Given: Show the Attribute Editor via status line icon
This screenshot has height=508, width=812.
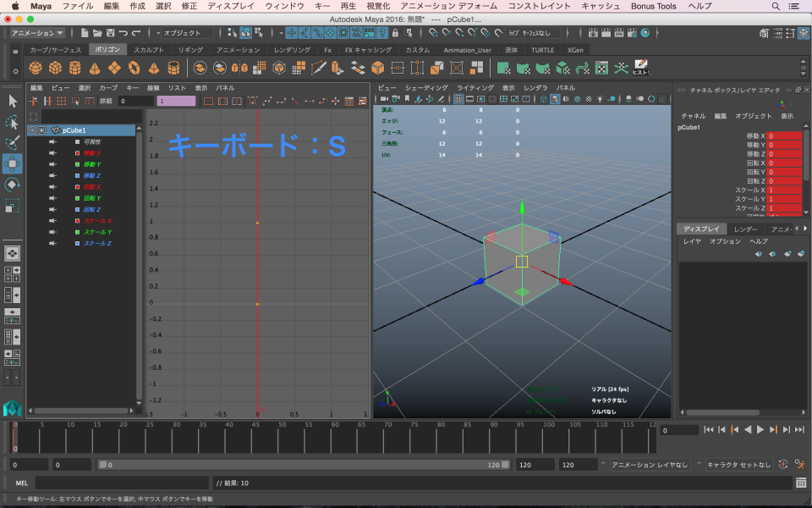Looking at the screenshot, I should pos(777,33).
